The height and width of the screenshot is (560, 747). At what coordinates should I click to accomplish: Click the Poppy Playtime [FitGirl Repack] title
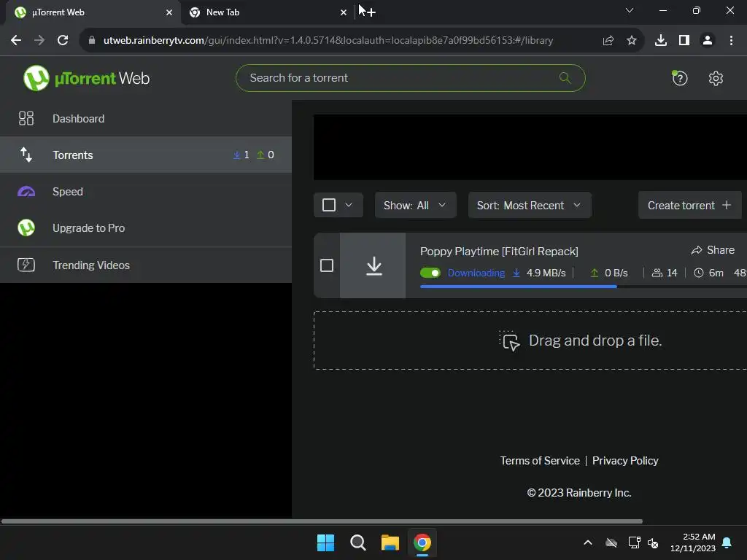point(499,251)
